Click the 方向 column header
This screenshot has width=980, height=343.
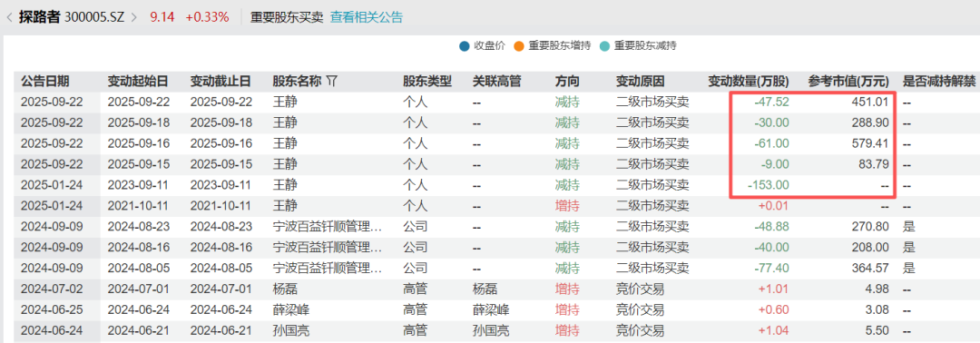coord(567,82)
